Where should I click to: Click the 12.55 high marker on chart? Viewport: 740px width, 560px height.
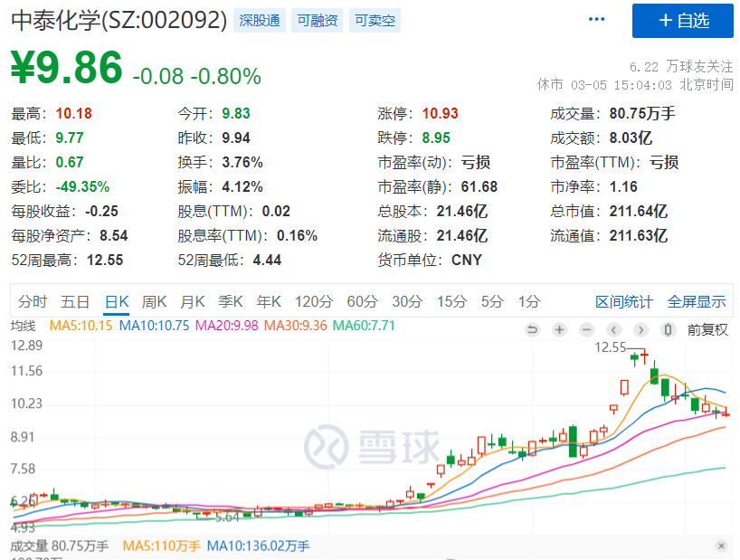[611, 347]
